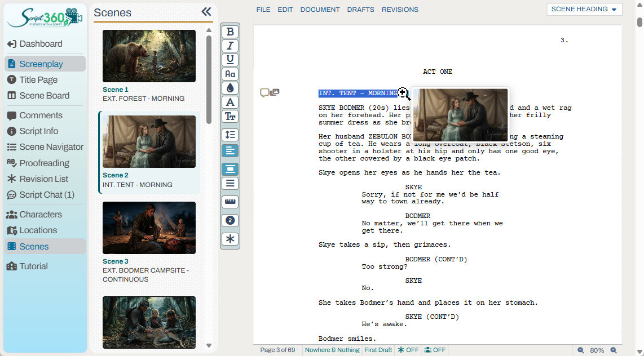
Task: Click the highlighted INT. TENT - MORNING heading
Action: pyautogui.click(x=358, y=94)
